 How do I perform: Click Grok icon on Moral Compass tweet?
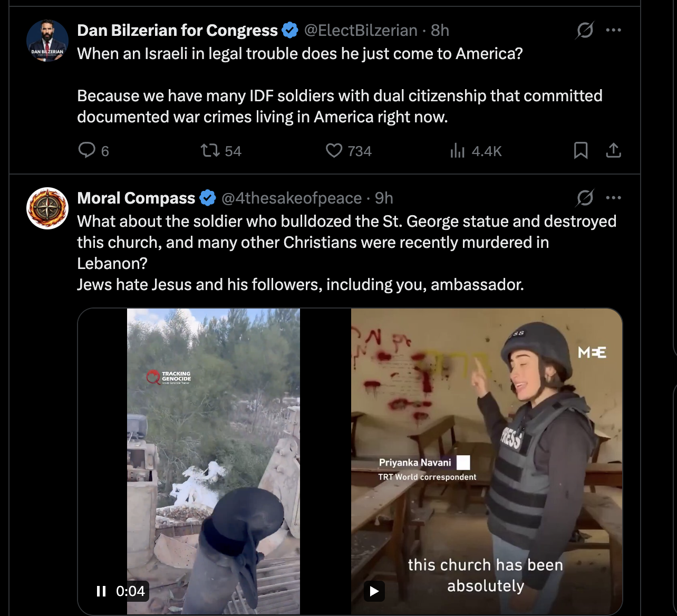[585, 198]
